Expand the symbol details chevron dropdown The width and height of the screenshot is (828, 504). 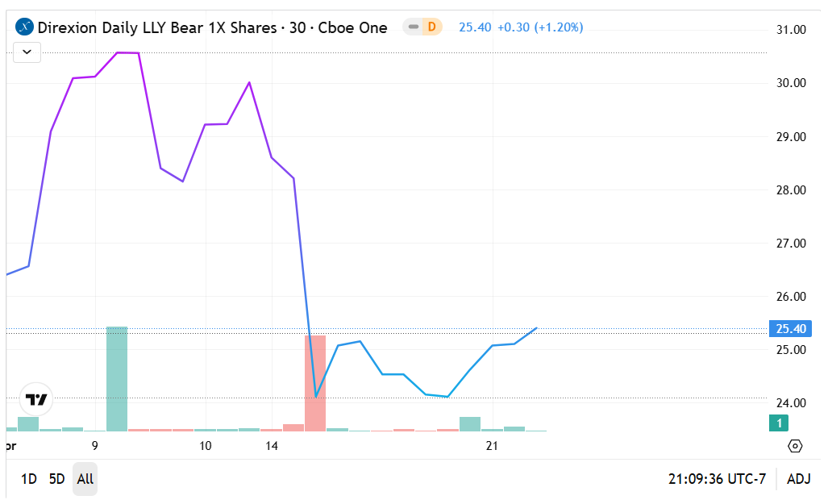coord(27,52)
